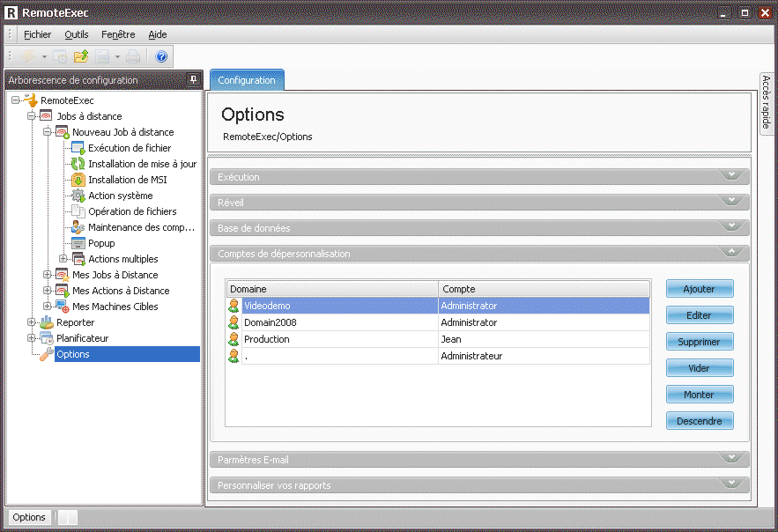778x532 pixels.
Task: Expand the Base de données section
Action: [x=731, y=227]
